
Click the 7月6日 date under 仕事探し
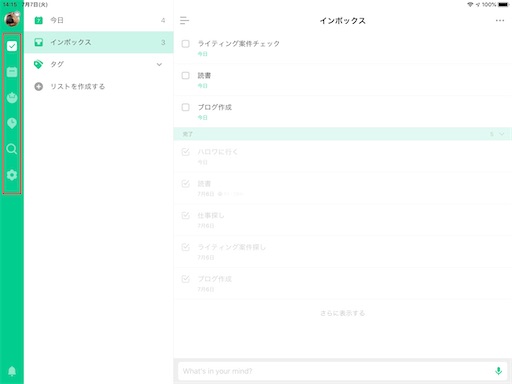point(206,226)
